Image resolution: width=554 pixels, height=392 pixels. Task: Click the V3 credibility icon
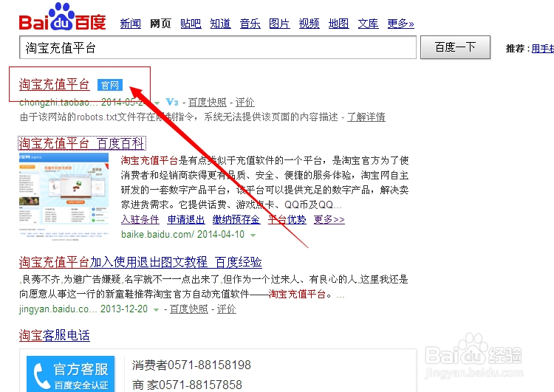pos(172,102)
